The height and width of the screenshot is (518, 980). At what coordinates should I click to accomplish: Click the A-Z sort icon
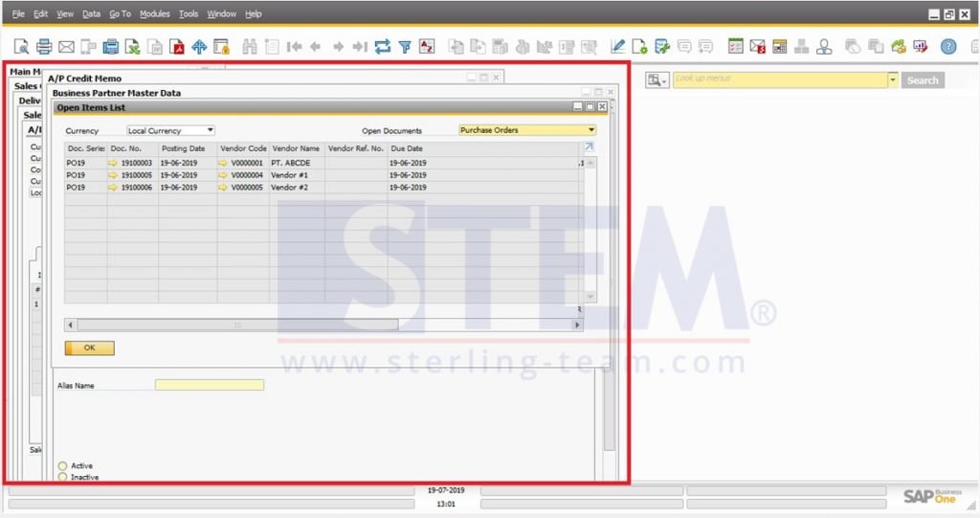tap(427, 46)
